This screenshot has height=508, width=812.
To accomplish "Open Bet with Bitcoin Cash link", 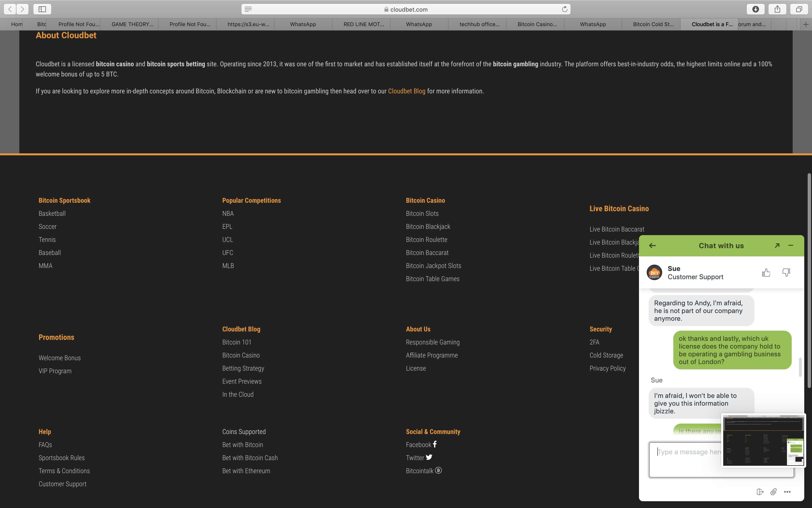I will pyautogui.click(x=250, y=458).
